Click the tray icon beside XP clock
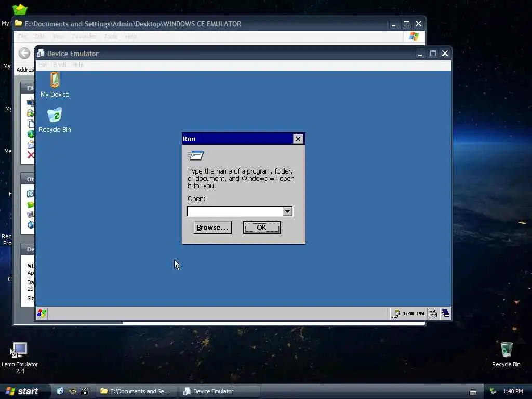 (493, 391)
